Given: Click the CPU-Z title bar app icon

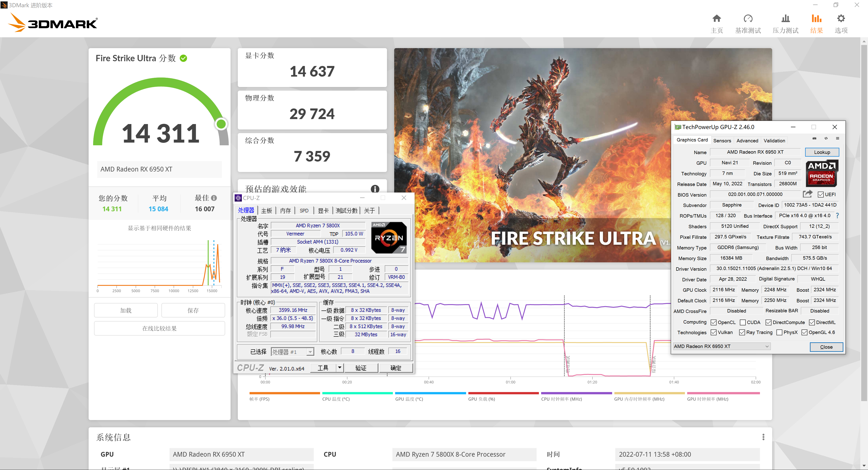Looking at the screenshot, I should coord(238,198).
